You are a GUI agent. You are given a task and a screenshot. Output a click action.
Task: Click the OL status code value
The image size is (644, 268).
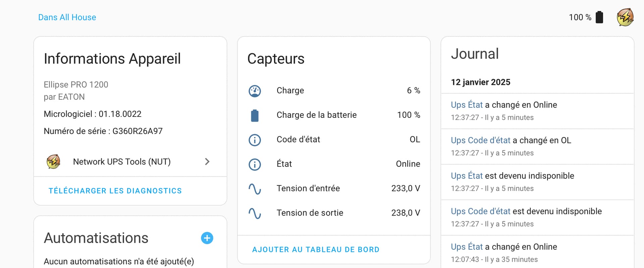tap(415, 139)
